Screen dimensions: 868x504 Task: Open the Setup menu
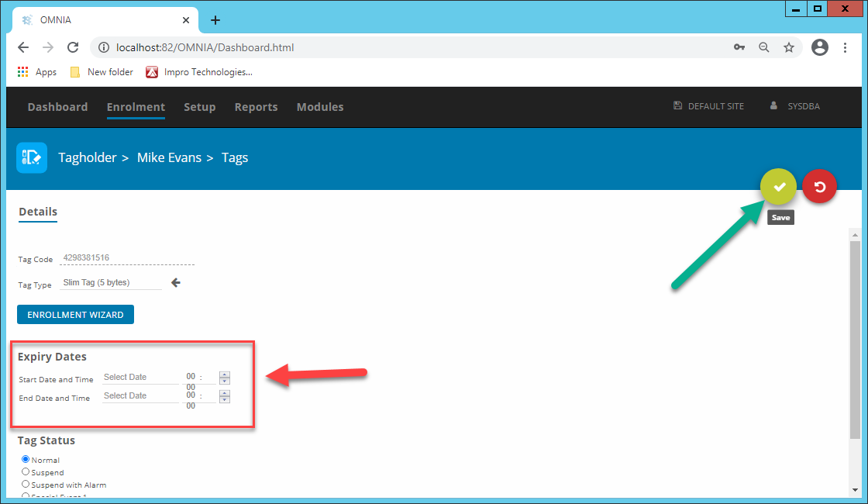[200, 107]
